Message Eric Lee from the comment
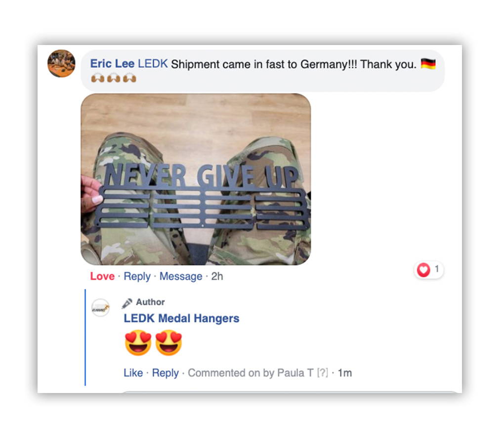This screenshot has height=443, width=504. coord(181,276)
